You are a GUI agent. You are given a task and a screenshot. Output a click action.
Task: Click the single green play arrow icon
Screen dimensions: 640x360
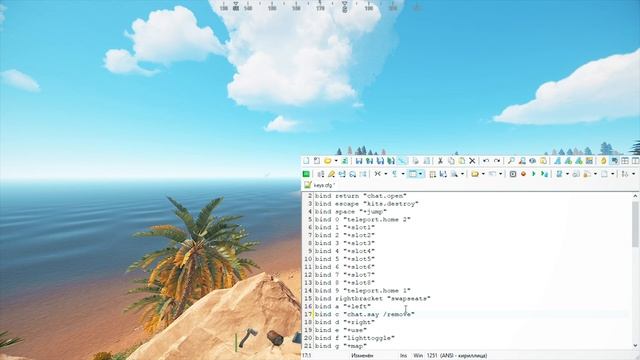tap(533, 174)
